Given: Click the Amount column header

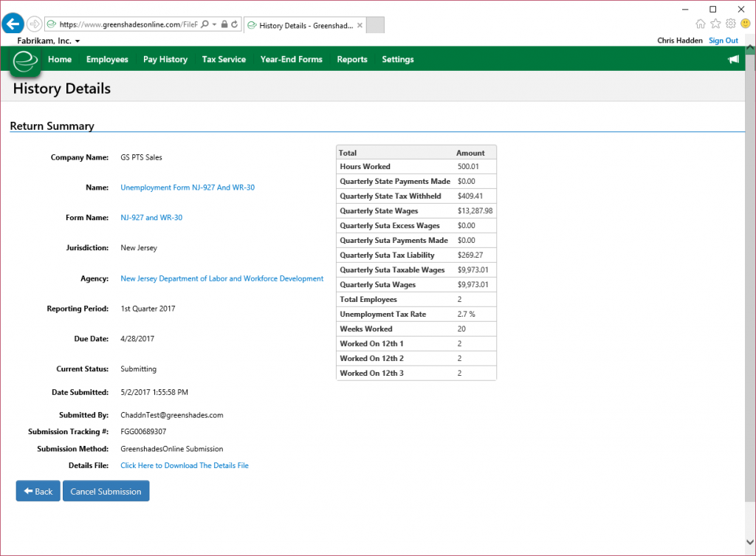Looking at the screenshot, I should 470,153.
